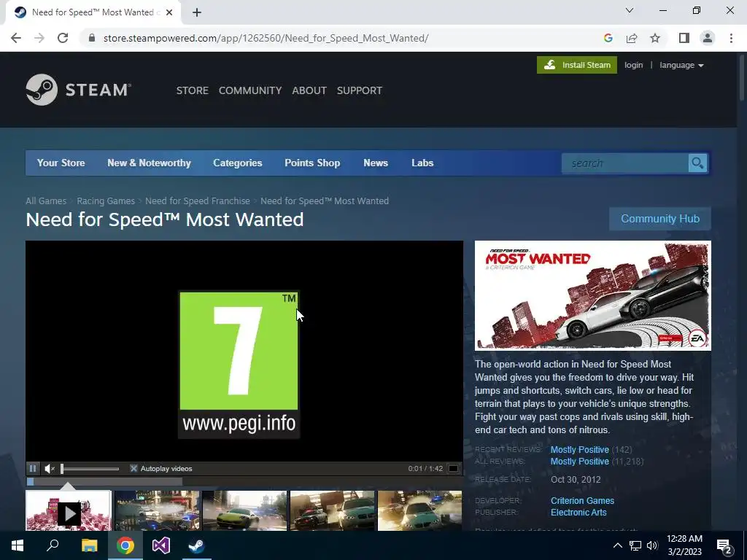This screenshot has height=560, width=747.
Task: Toggle the browser side panel
Action: click(x=684, y=38)
